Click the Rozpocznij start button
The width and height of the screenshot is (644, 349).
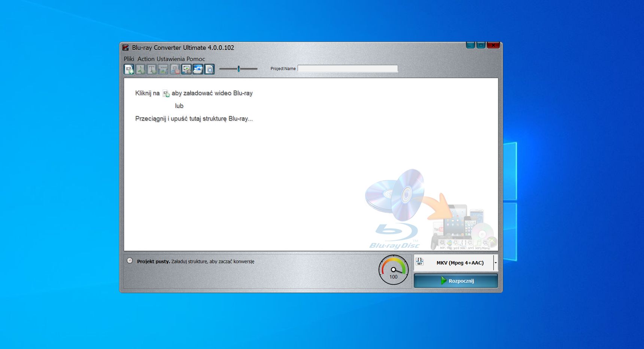tap(456, 281)
